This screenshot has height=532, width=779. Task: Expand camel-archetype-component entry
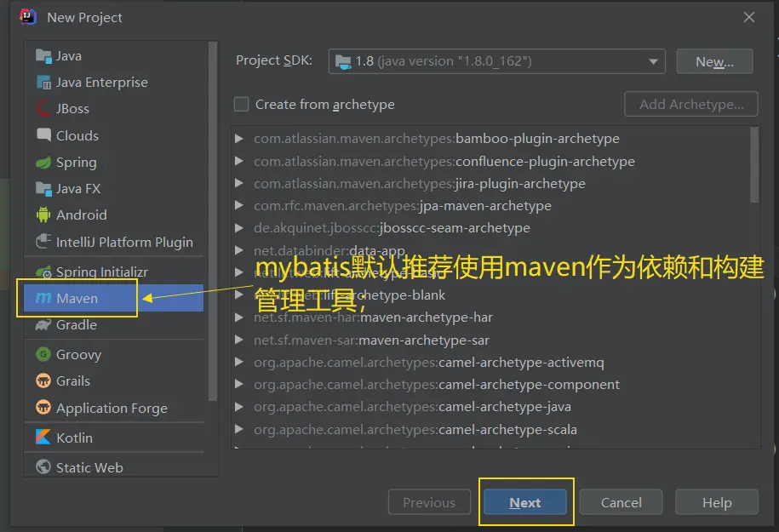click(x=239, y=384)
